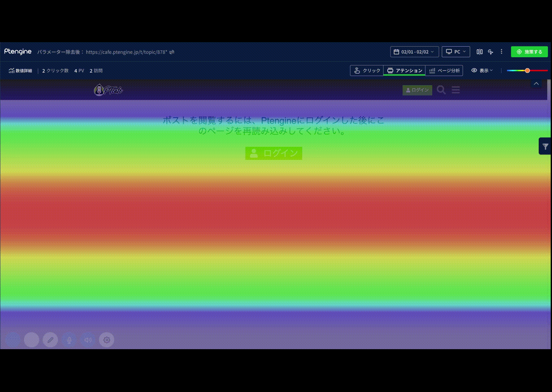
Task: Toggle the speaker sound button
Action: (88, 340)
